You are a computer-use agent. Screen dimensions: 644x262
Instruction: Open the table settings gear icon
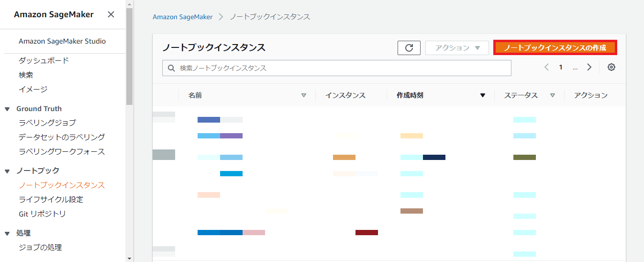pyautogui.click(x=611, y=68)
